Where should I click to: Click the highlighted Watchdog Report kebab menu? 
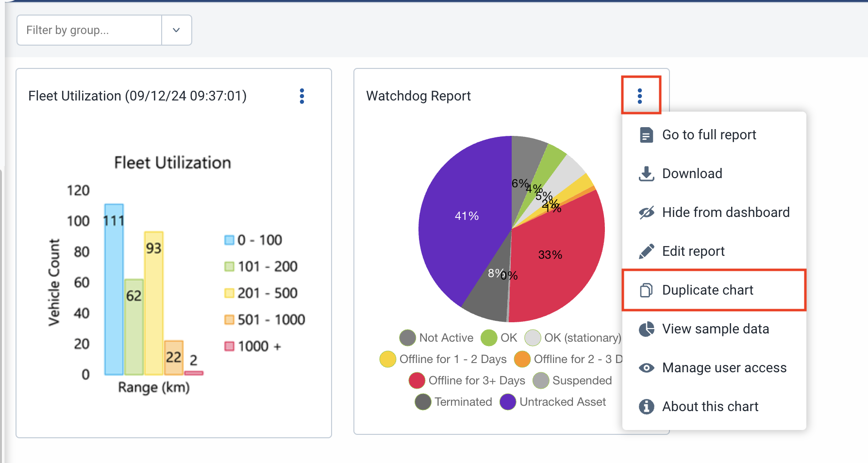tap(640, 96)
